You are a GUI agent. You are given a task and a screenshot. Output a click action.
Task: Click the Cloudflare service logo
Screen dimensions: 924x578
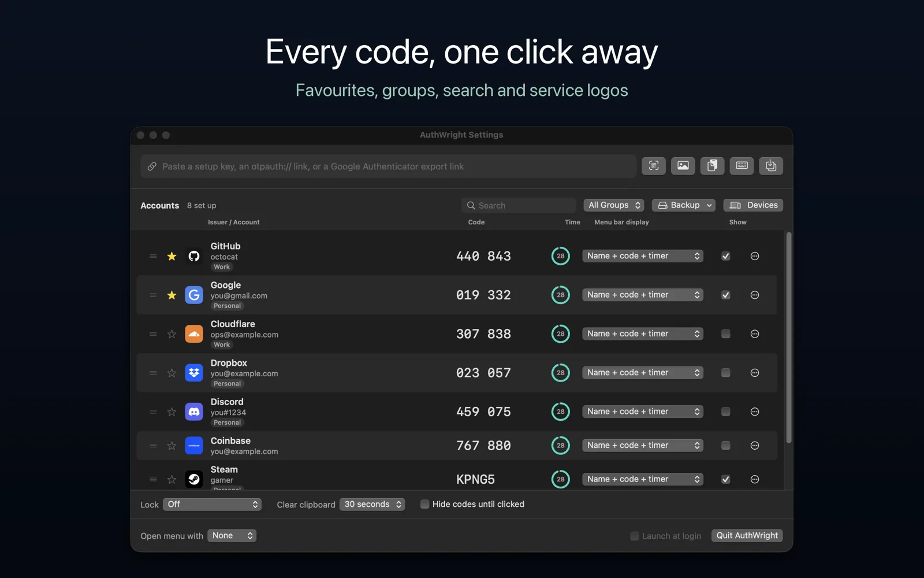click(194, 334)
